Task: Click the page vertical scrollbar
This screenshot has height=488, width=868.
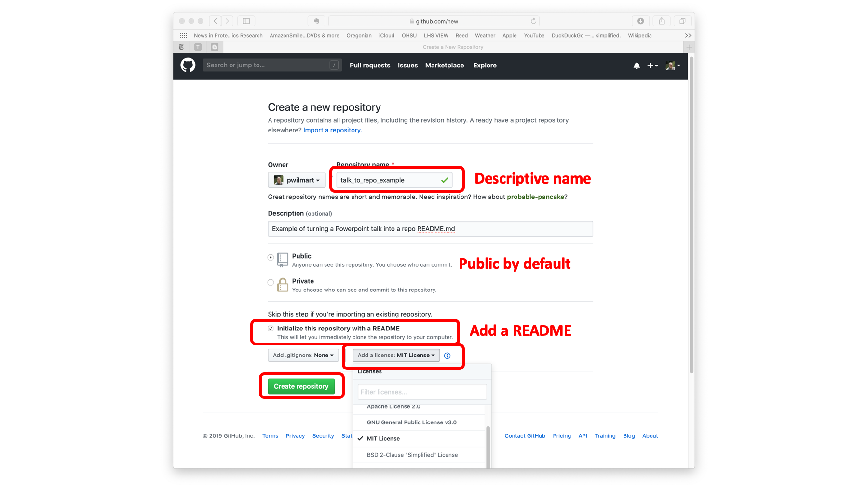Action: [692, 215]
